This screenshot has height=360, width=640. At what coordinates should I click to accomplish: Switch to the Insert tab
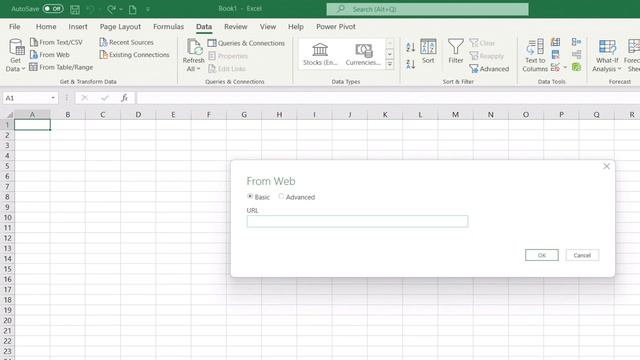(x=78, y=27)
